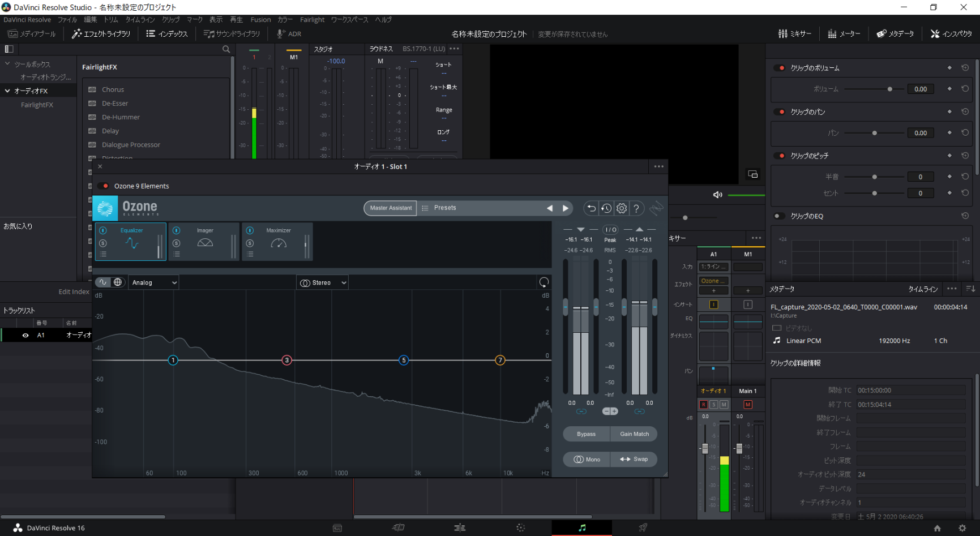Open the Ozone presets list icon
The width and height of the screenshot is (980, 536).
point(425,208)
